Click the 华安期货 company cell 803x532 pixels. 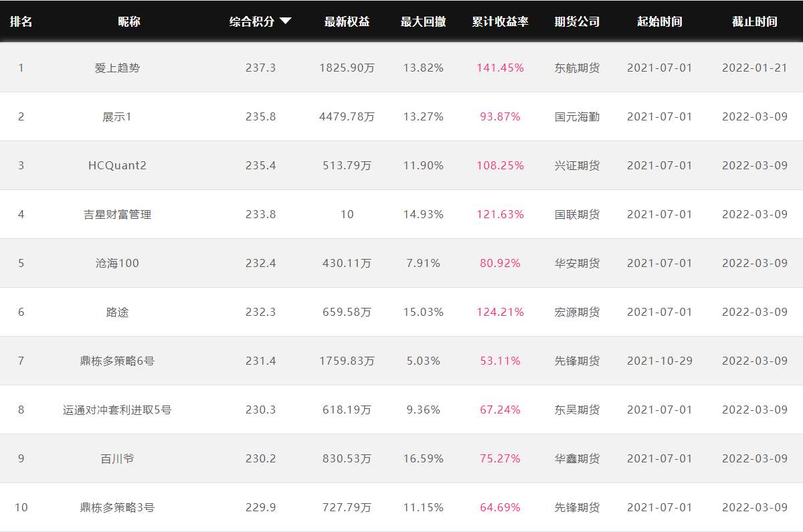point(577,263)
